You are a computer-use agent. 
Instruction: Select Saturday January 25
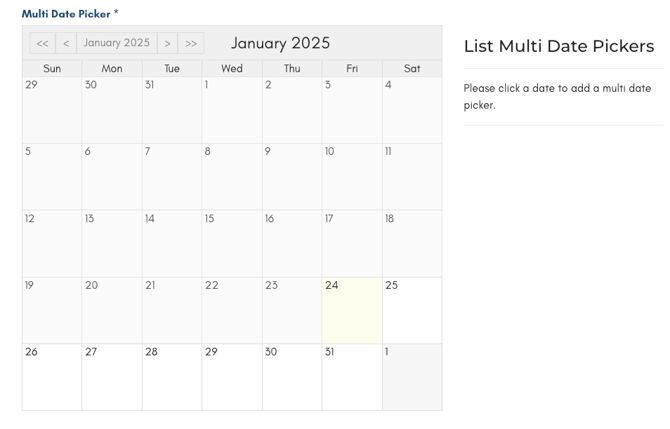coord(412,311)
